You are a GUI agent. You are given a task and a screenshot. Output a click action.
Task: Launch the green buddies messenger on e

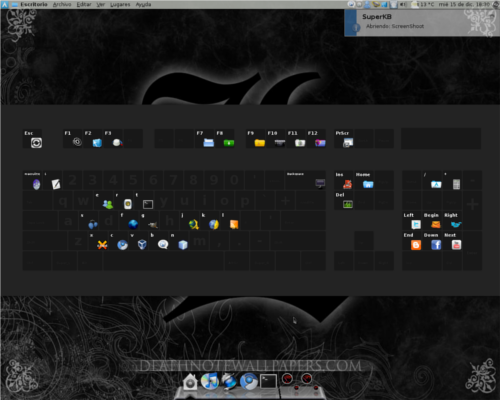(107, 204)
